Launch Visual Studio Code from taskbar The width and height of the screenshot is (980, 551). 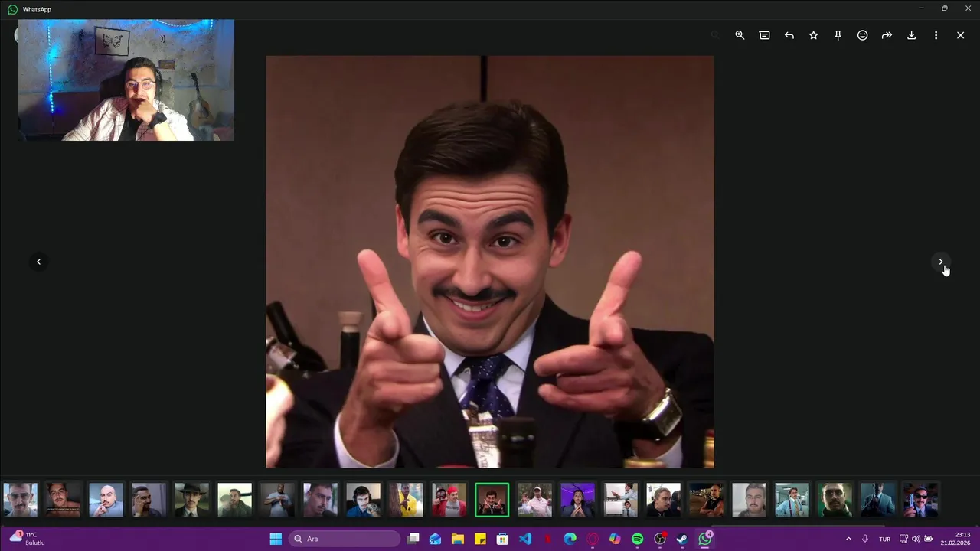point(525,539)
